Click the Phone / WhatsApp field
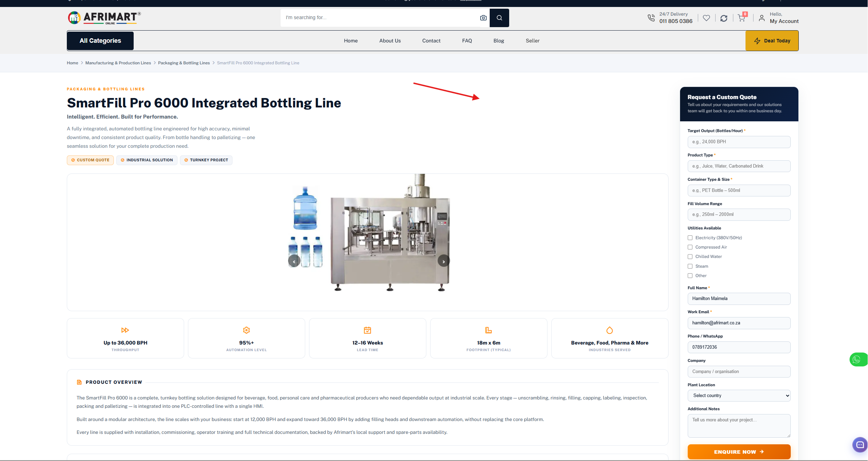 tap(739, 347)
